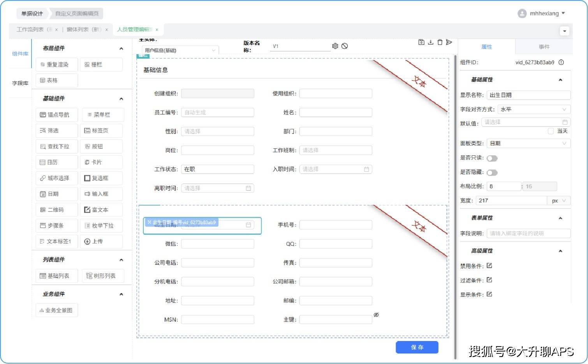Select the 树形列表 component
Screen dimensions: 588x364
[x=103, y=276]
